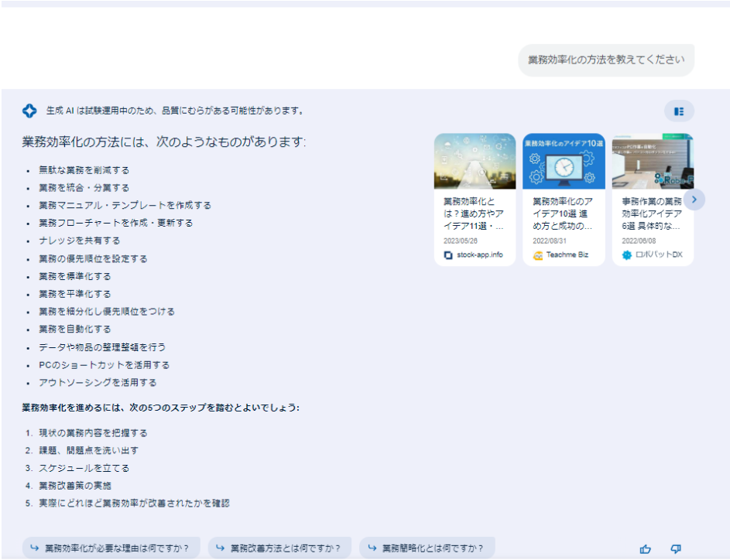Open the highway image thumbnail of stock-app card
This screenshot has height=560, width=730.
(x=475, y=161)
